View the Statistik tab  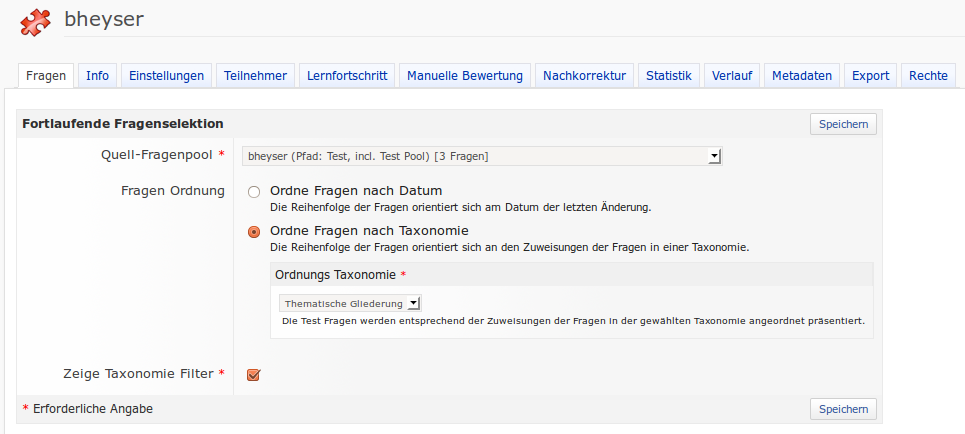point(668,76)
